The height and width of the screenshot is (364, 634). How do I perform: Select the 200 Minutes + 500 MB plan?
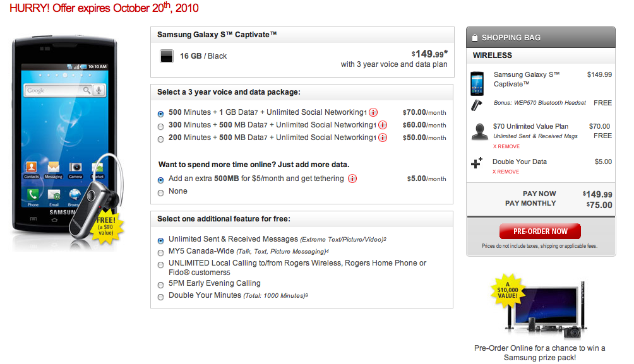click(x=161, y=138)
